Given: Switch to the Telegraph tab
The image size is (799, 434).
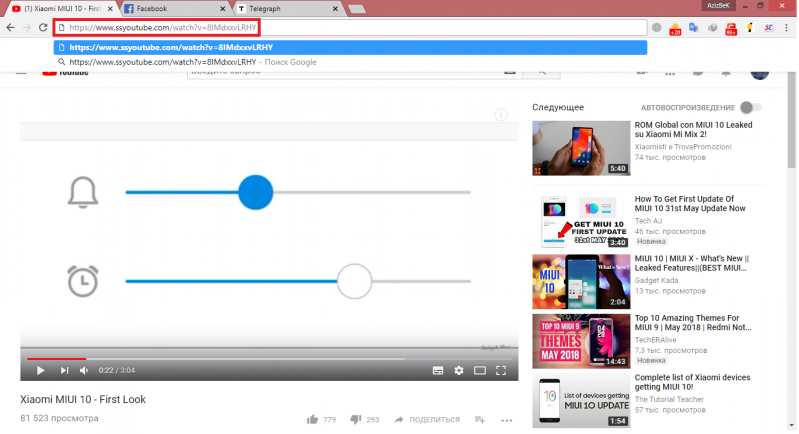Looking at the screenshot, I should click(x=287, y=9).
